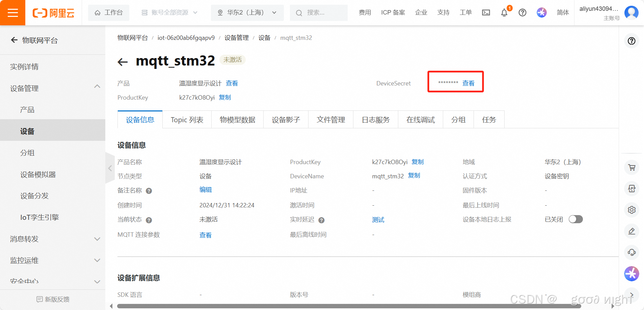This screenshot has height=310, width=644.
Task: Open the shopping cart icon in right toolbar
Action: click(x=632, y=167)
